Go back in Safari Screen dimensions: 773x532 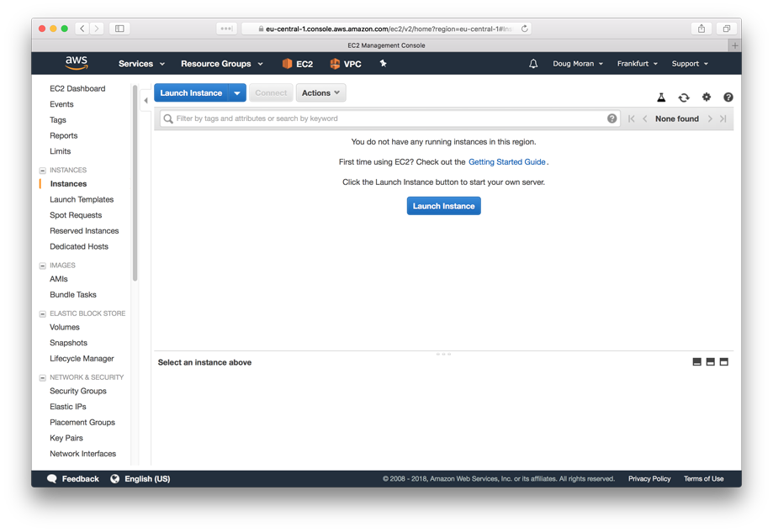pyautogui.click(x=82, y=29)
